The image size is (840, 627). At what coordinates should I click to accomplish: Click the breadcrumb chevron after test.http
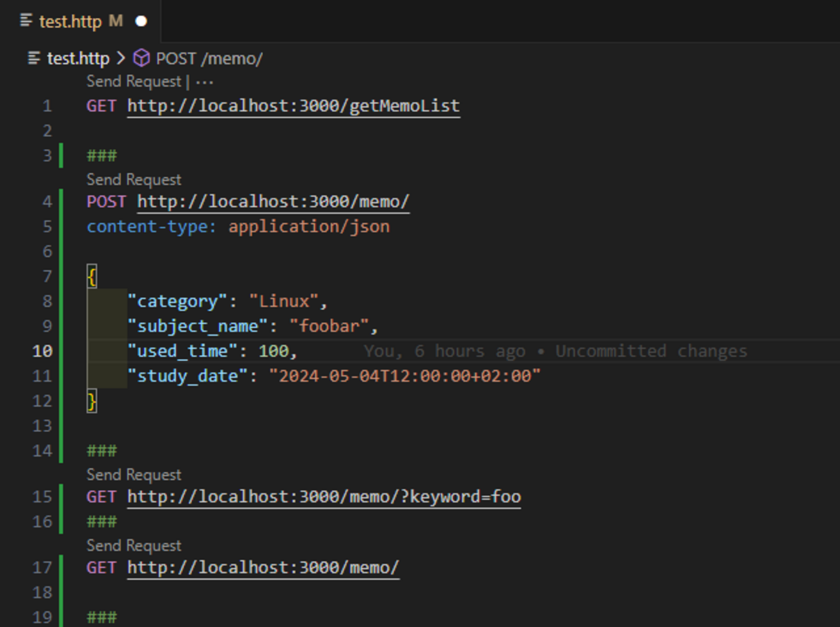(121, 58)
